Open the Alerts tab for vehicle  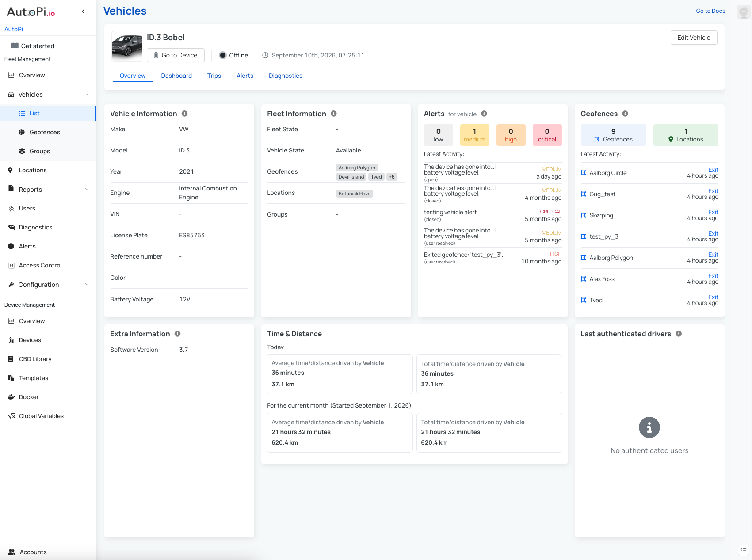pyautogui.click(x=245, y=76)
